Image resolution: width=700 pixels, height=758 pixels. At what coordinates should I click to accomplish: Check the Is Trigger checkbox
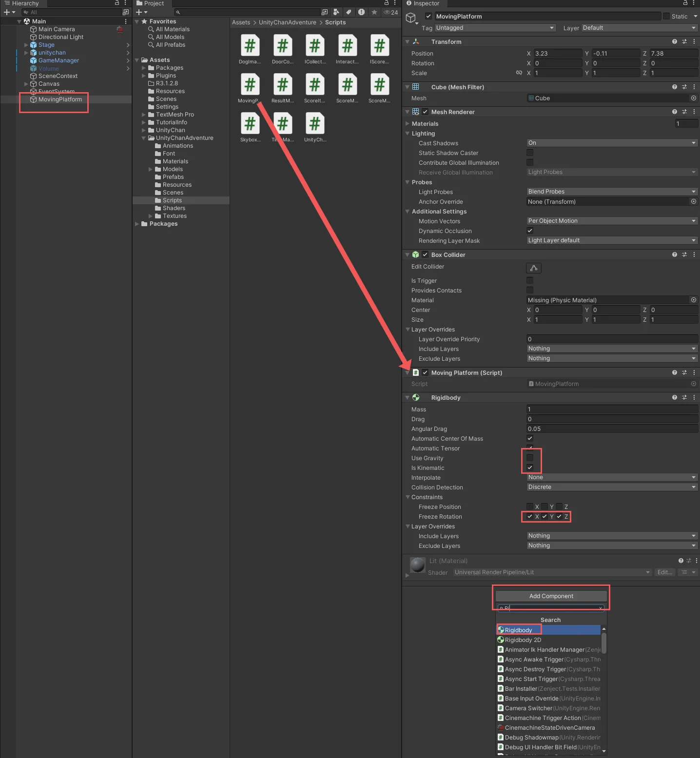click(x=530, y=281)
